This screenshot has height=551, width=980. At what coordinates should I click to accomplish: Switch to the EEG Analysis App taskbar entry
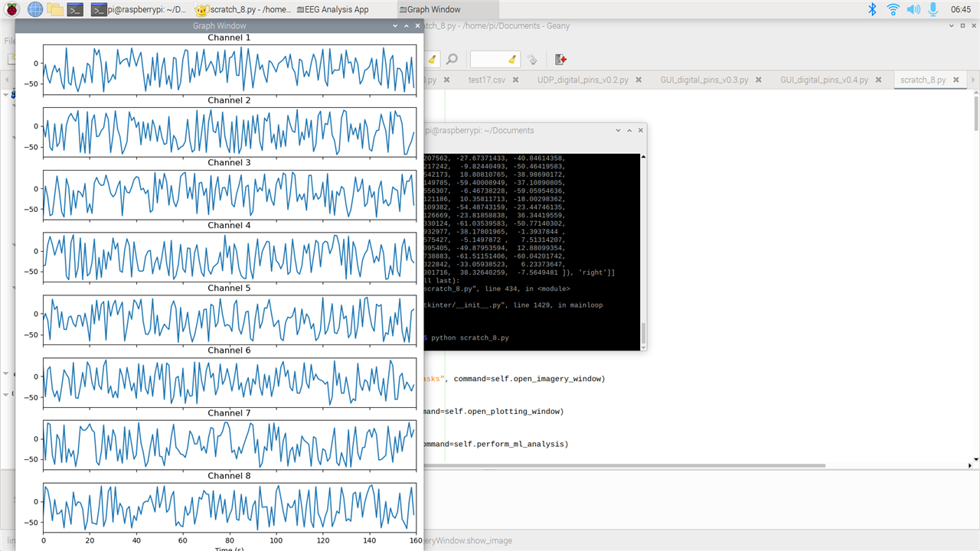click(x=332, y=9)
